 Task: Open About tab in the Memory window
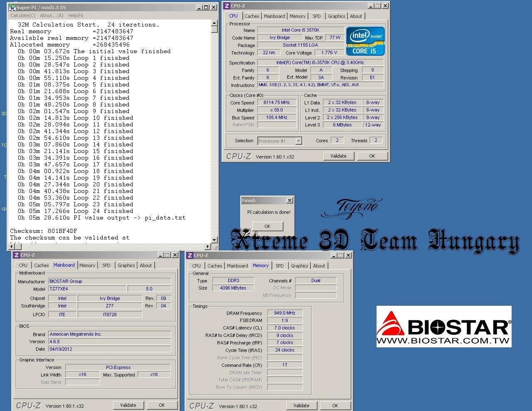point(319,266)
